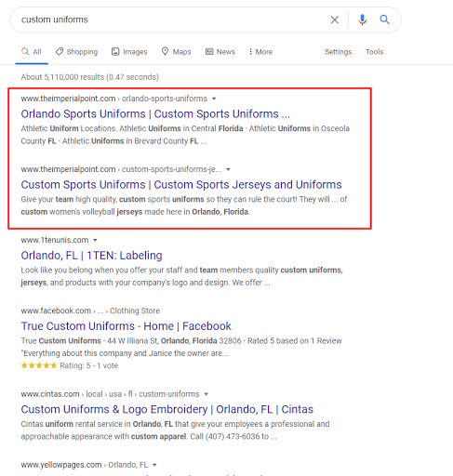Open 'Orlando, FL | 1TEN: Labeling' result
The height and width of the screenshot is (476, 453).
point(91,255)
